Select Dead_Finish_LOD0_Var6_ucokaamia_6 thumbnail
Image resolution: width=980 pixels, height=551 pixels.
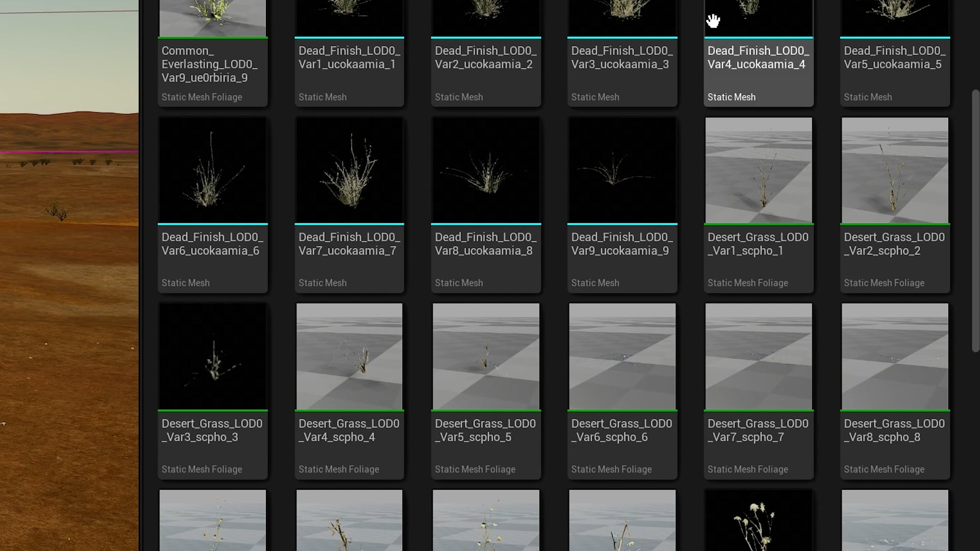212,170
